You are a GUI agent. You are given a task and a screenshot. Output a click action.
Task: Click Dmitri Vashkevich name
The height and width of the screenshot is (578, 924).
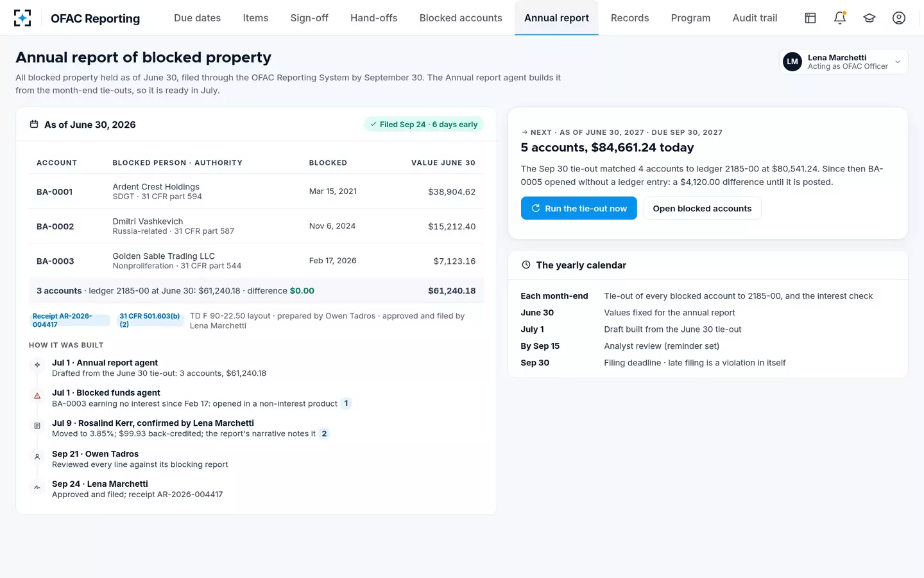tap(148, 221)
